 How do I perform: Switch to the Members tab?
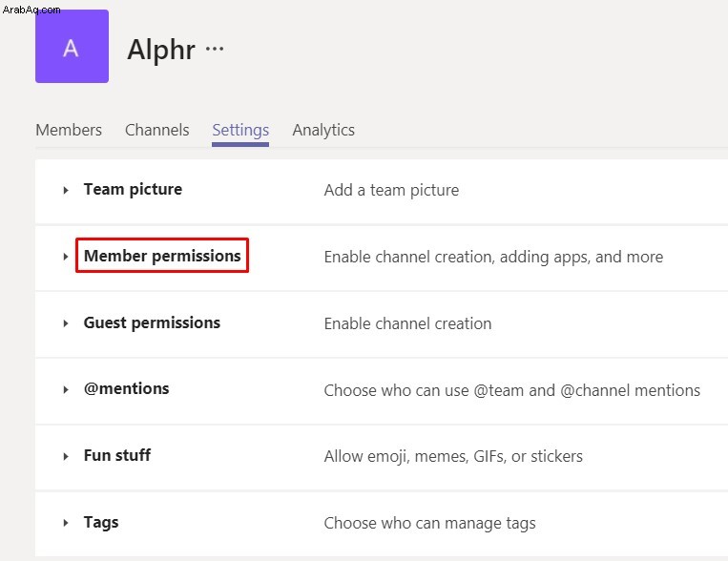point(69,130)
